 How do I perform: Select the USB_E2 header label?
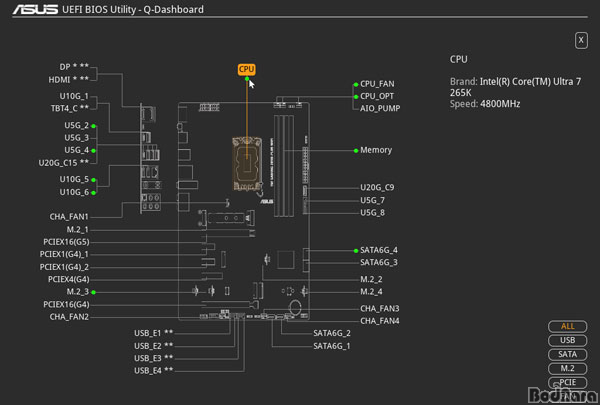pyautogui.click(x=153, y=346)
